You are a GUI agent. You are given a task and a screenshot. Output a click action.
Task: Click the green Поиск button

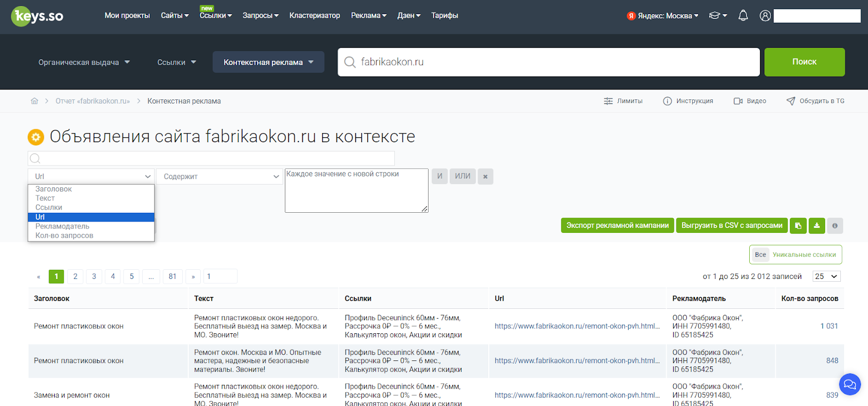pos(805,62)
